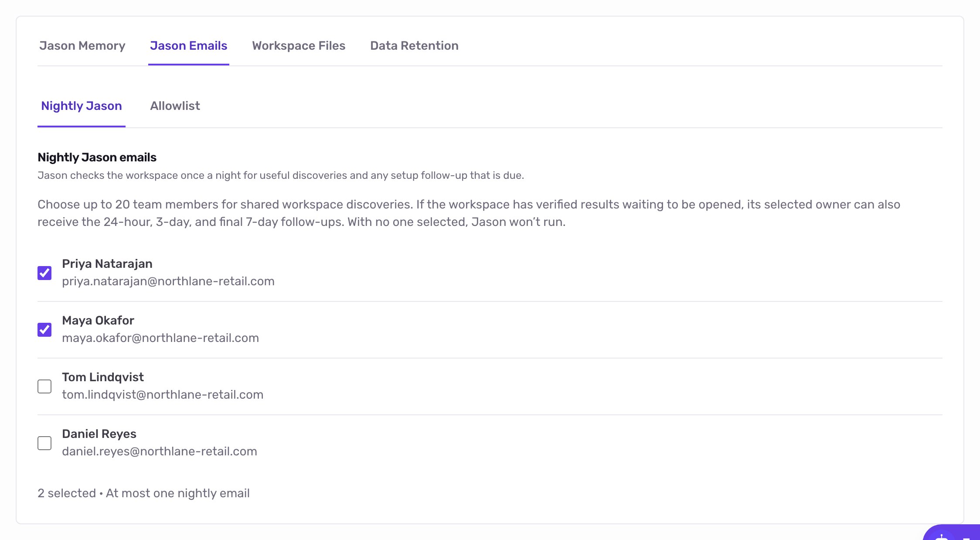The image size is (980, 540).
Task: Click priya.natarajan@northlane-retail.com email text
Action: point(168,281)
